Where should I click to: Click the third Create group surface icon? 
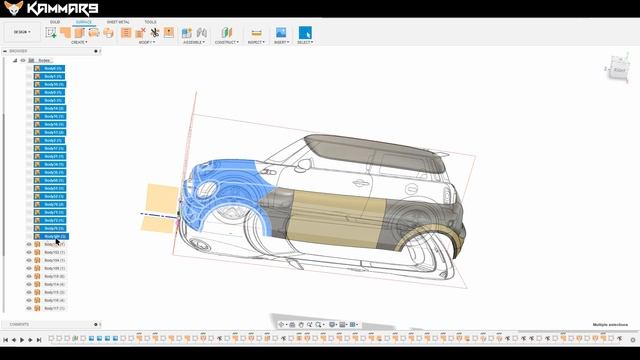80,33
